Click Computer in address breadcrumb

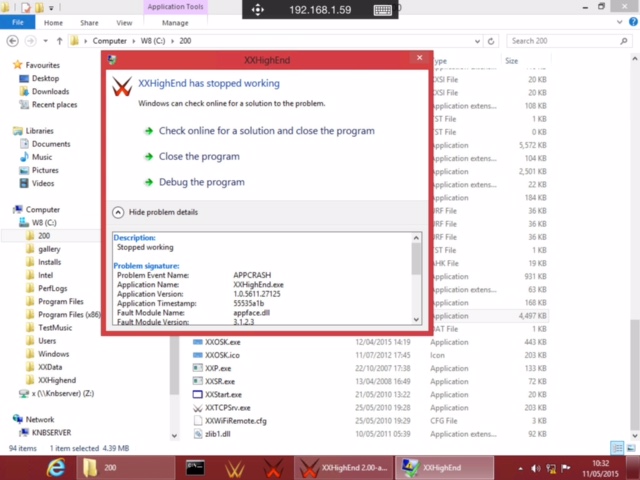pyautogui.click(x=109, y=41)
